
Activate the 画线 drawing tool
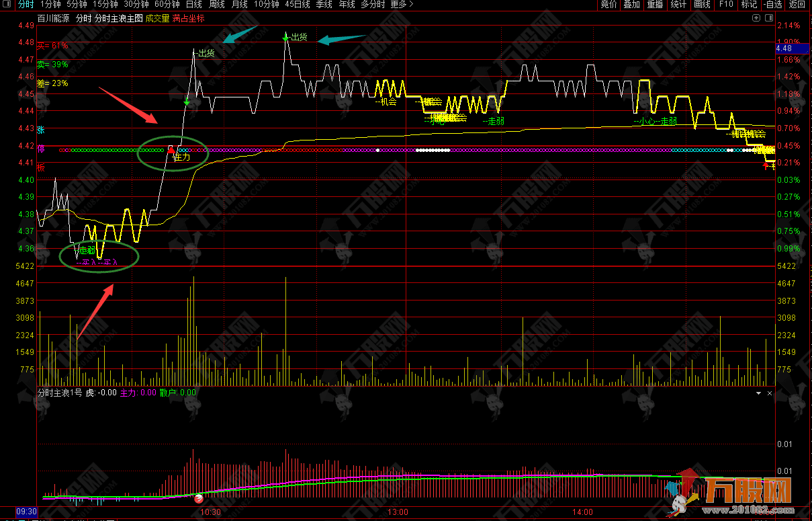point(702,5)
